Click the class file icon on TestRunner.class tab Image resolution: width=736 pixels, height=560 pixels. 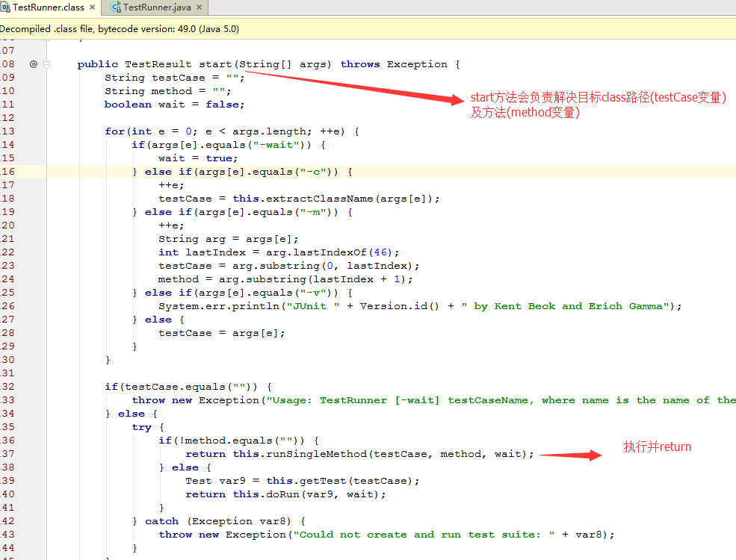point(6,7)
